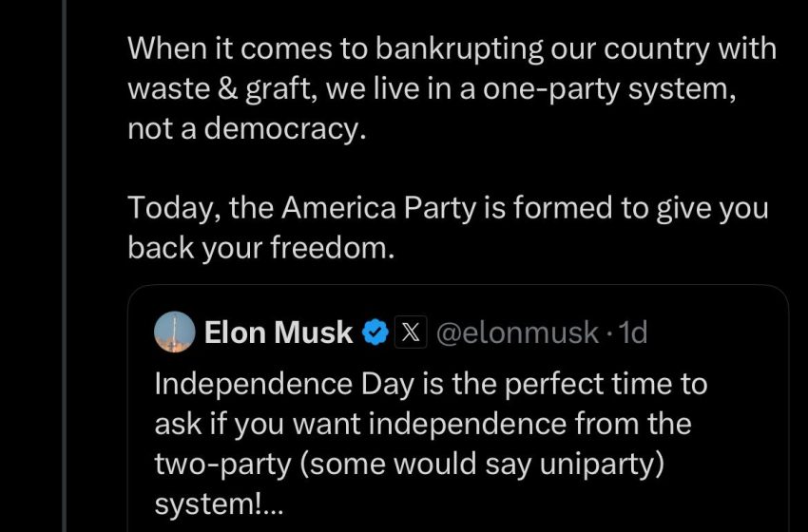Open the @elonmusk handle link
The width and height of the screenshot is (808, 532).
click(x=517, y=332)
